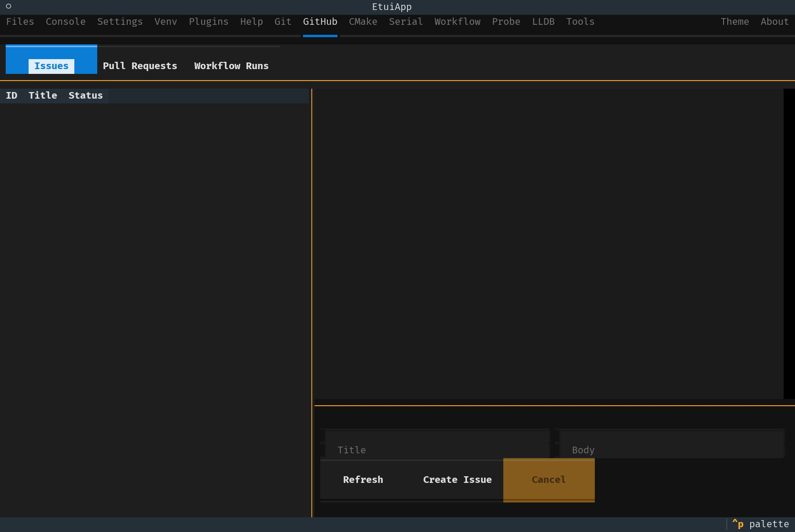Click the circle icon in the title bar

9,6
